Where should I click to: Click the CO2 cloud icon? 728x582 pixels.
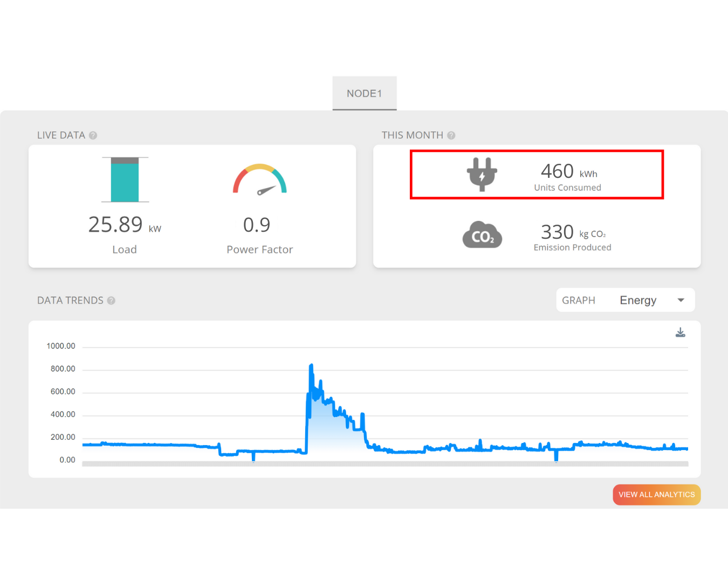click(x=482, y=235)
